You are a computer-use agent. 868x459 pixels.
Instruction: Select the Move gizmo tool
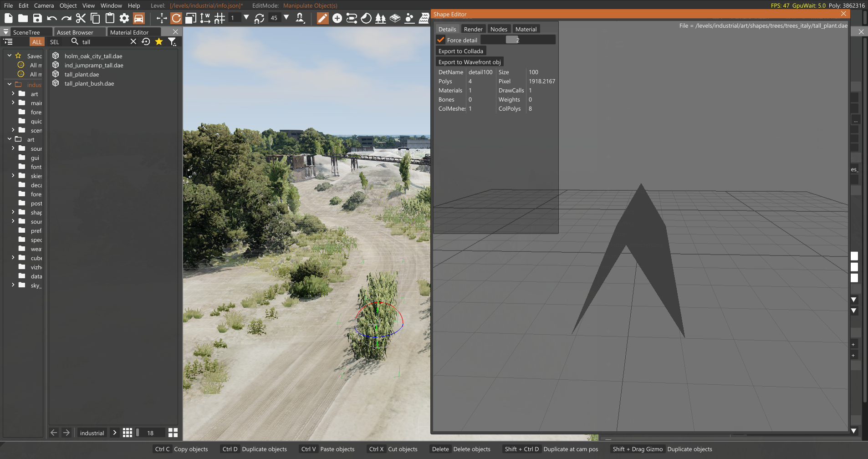point(162,18)
